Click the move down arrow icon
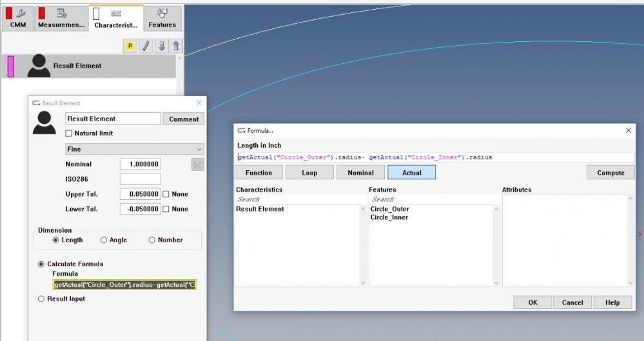 (161, 46)
